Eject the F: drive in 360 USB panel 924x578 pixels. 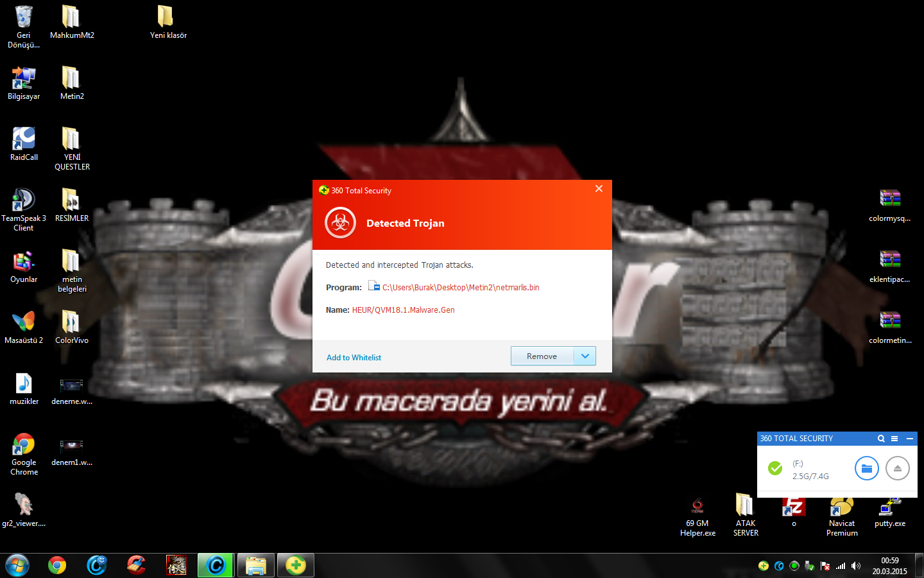tap(898, 468)
